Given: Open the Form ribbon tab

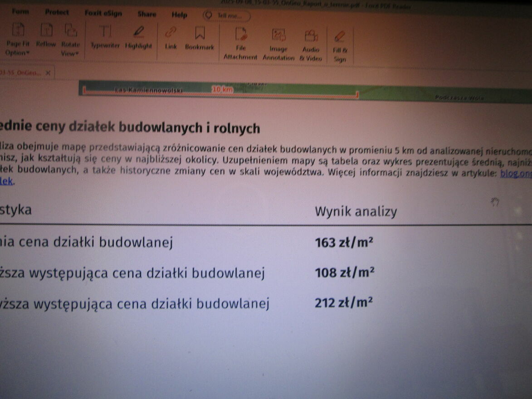Looking at the screenshot, I should pos(20,12).
